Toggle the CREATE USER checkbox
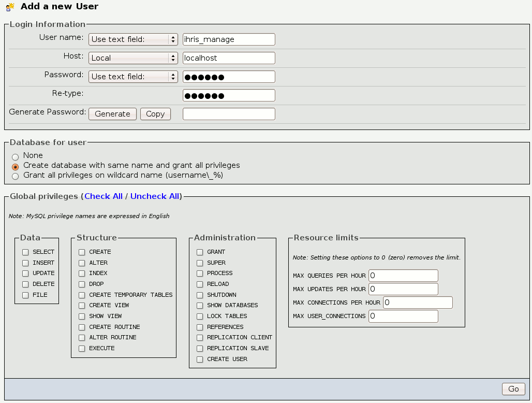 coord(200,359)
